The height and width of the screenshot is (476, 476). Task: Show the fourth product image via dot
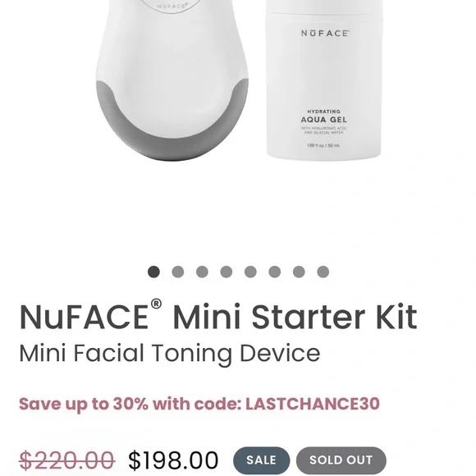coord(227,272)
